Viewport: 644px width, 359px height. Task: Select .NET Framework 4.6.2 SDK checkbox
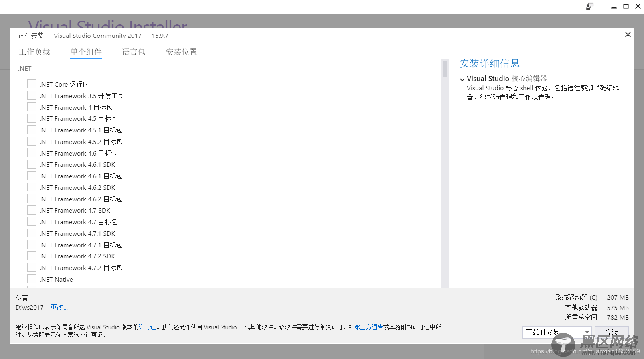[x=32, y=187]
